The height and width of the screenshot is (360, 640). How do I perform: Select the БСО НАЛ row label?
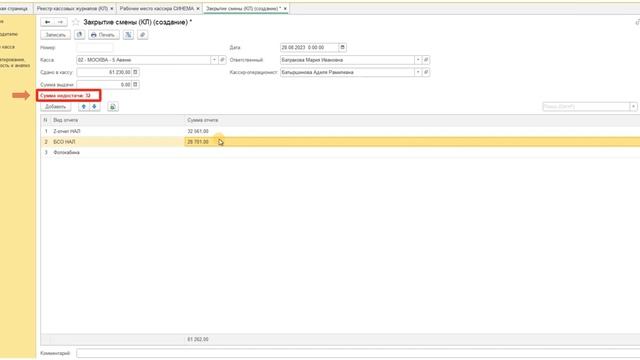pyautogui.click(x=64, y=142)
